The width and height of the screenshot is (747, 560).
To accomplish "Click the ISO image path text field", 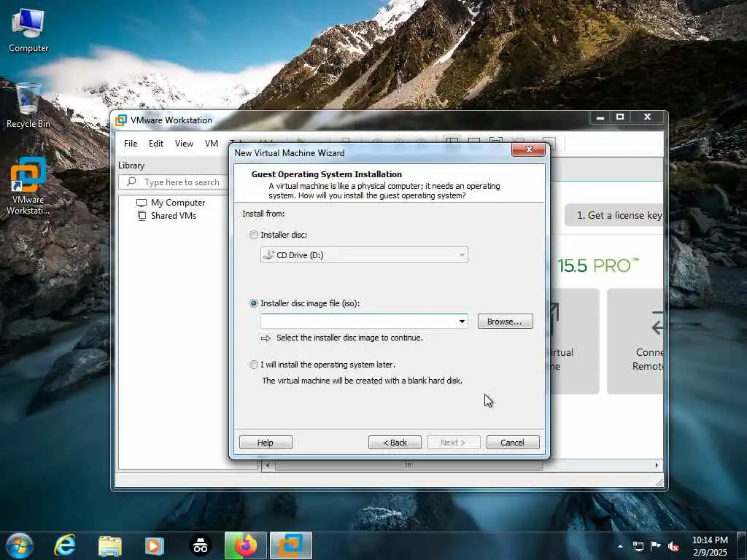I will pyautogui.click(x=358, y=322).
